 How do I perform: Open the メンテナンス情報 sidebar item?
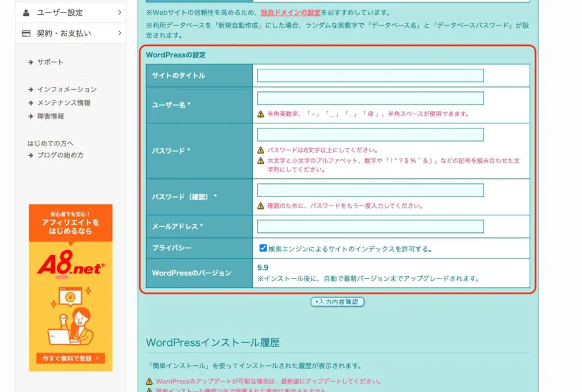pos(64,103)
